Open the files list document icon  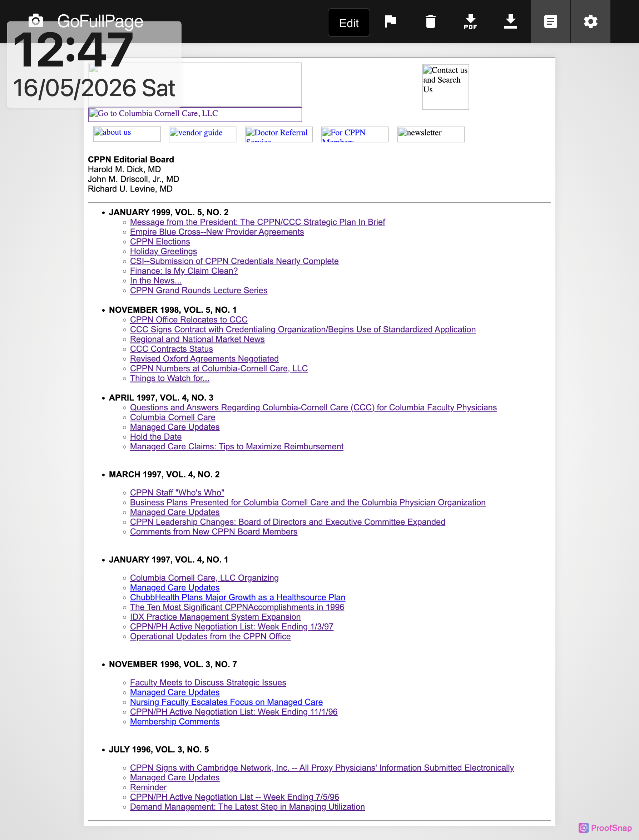(x=550, y=21)
